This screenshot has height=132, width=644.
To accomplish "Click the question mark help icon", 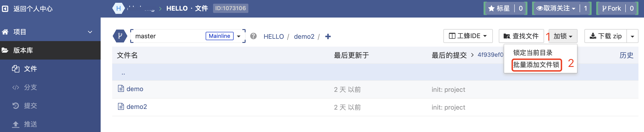I will (253, 36).
